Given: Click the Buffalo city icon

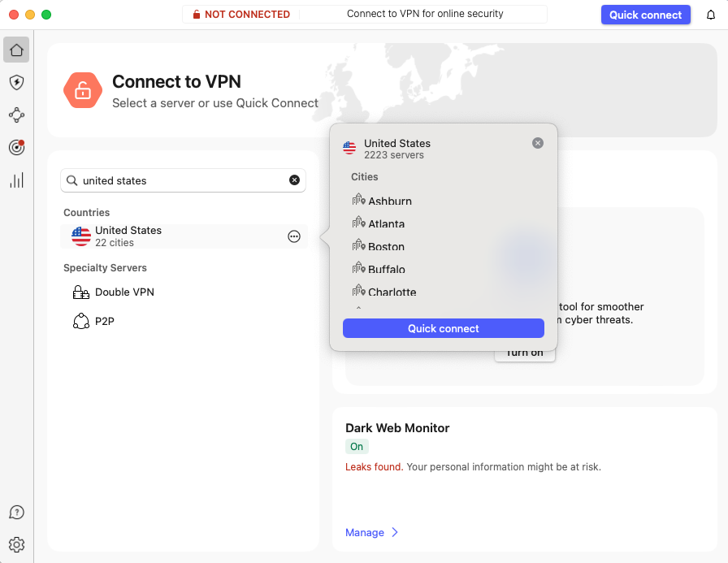Looking at the screenshot, I should point(358,268).
